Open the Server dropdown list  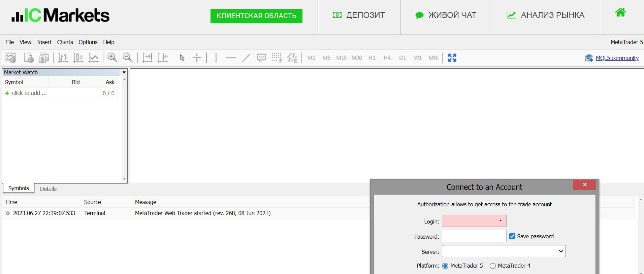(504, 251)
